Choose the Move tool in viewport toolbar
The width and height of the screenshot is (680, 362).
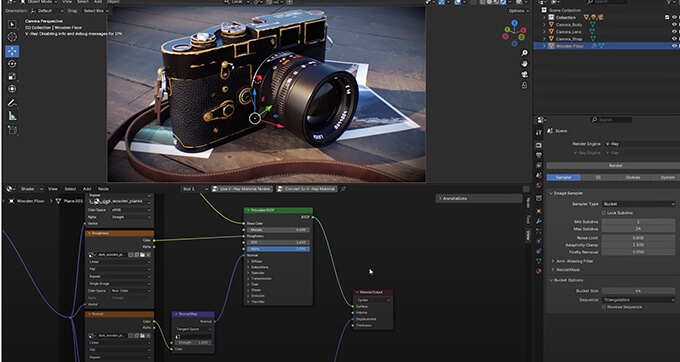pos(12,51)
